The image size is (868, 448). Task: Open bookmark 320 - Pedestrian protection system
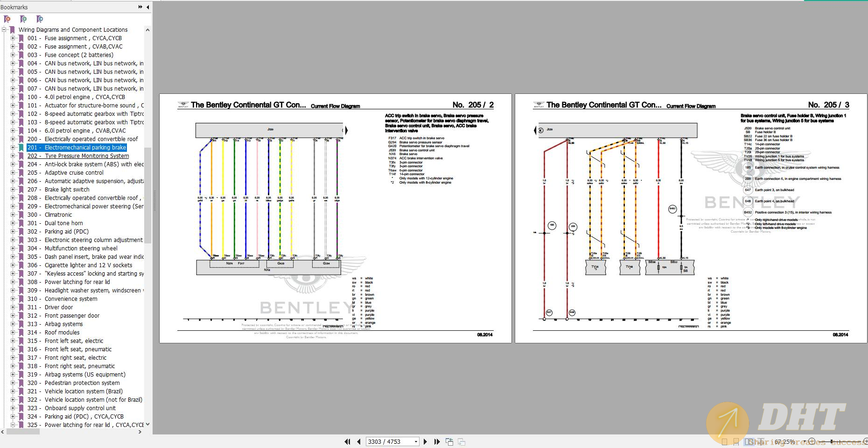[73, 383]
